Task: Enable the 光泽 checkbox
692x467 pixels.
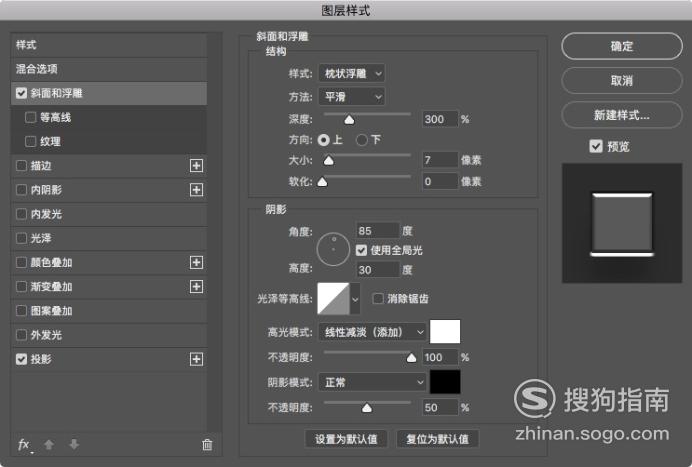Action: (21, 238)
